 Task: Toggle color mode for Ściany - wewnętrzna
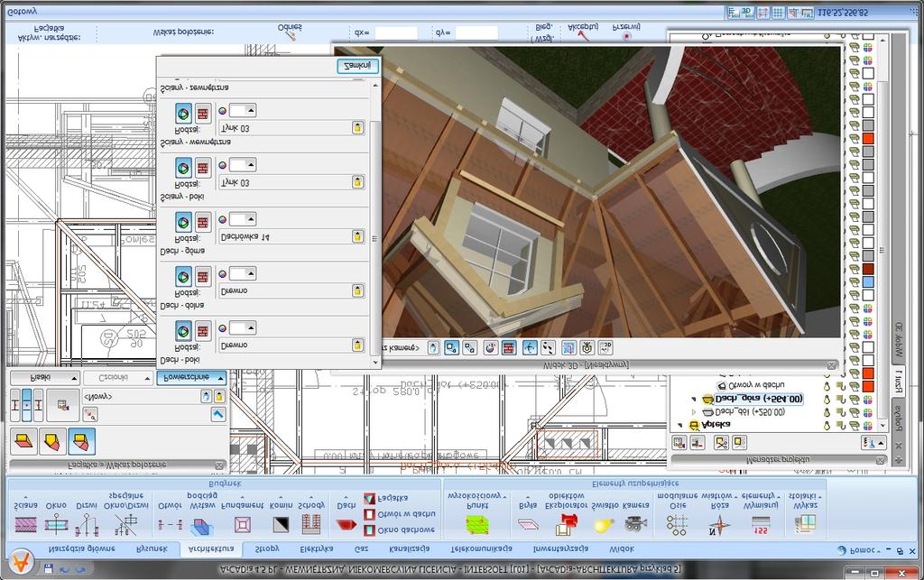(x=183, y=113)
